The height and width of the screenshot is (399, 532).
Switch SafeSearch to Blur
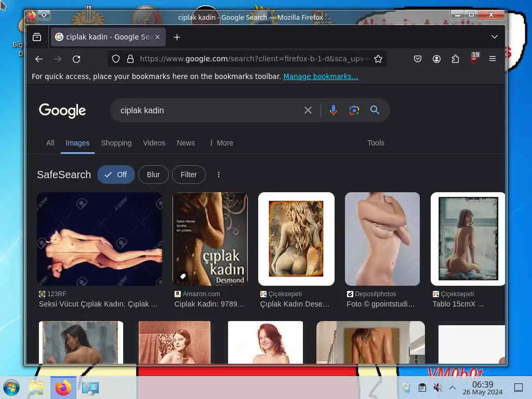[x=153, y=175]
